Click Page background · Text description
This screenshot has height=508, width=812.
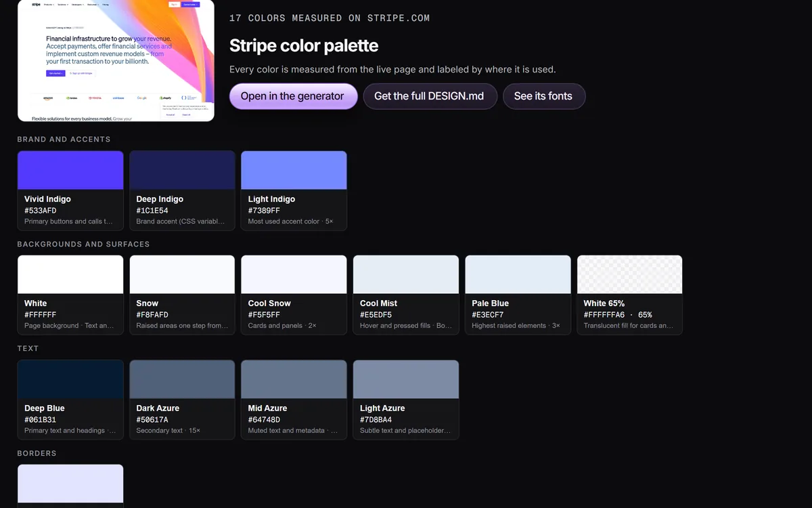(x=69, y=326)
